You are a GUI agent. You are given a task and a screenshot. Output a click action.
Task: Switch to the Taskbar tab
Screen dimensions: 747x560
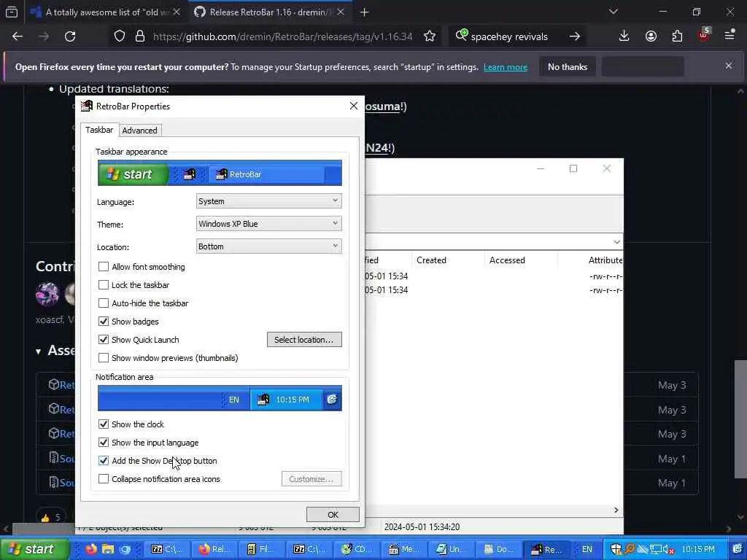pos(99,130)
